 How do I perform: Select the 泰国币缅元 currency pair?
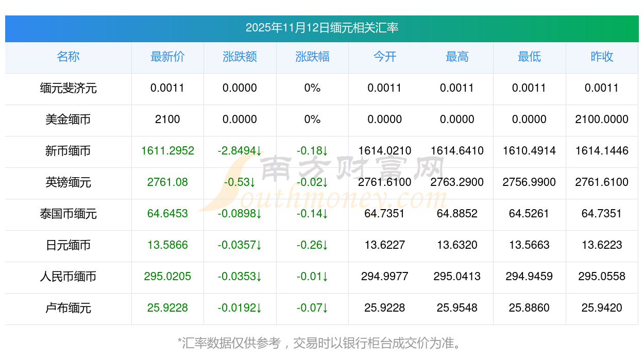(68, 214)
